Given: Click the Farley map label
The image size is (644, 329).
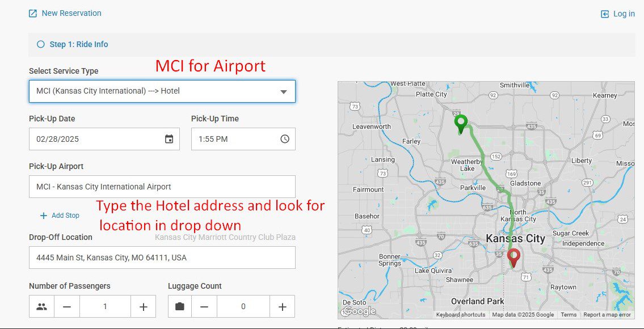Looking at the screenshot, I should pyautogui.click(x=411, y=141).
